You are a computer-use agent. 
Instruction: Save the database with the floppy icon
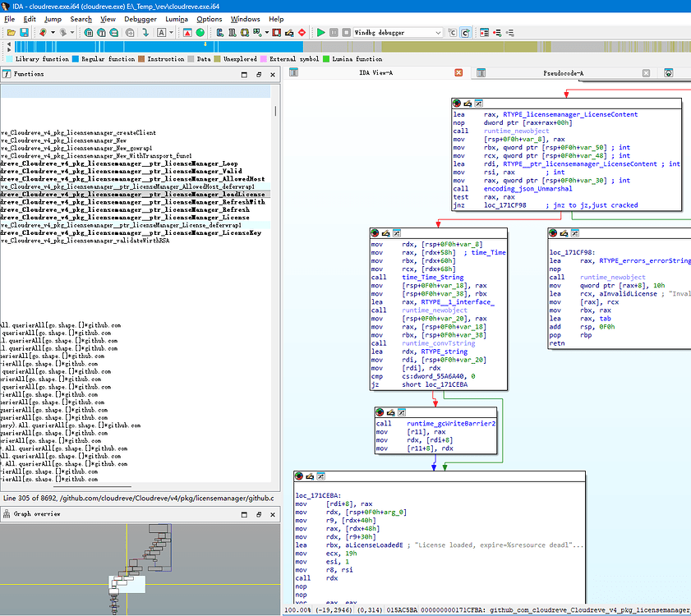click(x=24, y=33)
